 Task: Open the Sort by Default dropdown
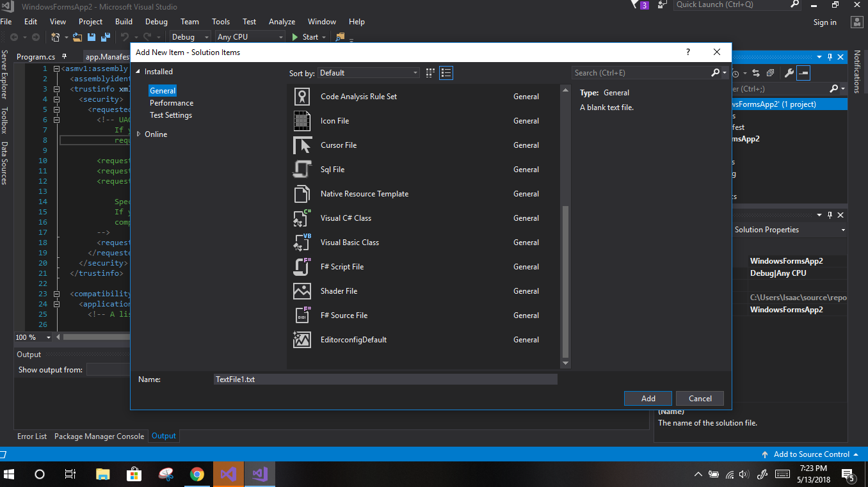[369, 73]
